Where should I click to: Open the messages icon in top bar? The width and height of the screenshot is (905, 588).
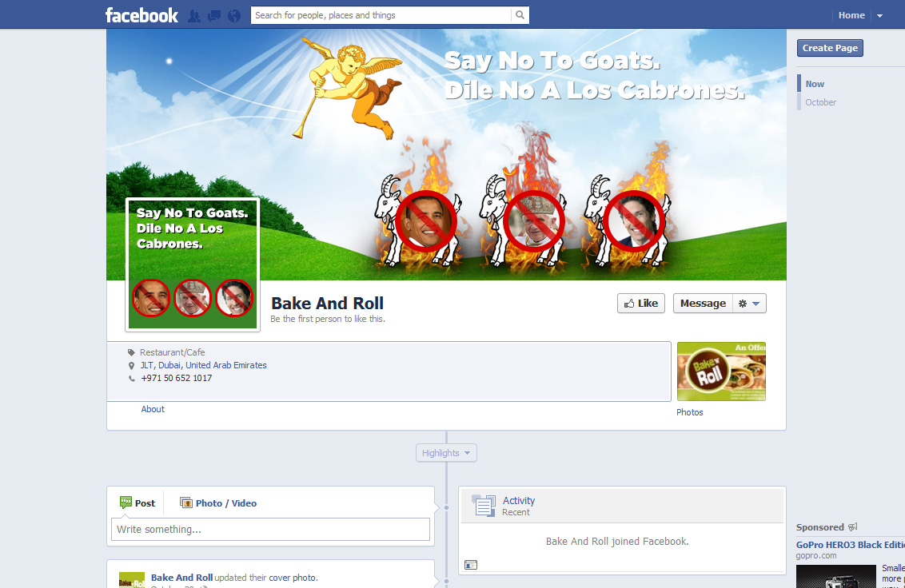tap(214, 16)
